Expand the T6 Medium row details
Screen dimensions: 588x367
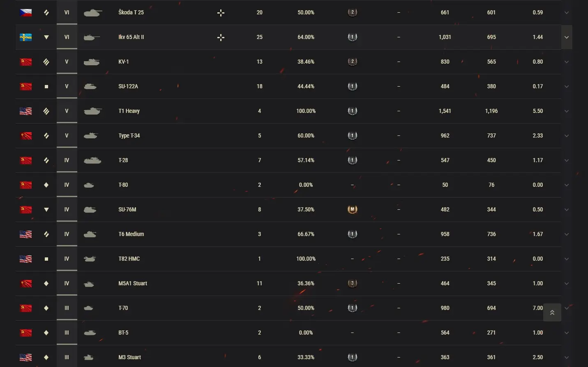pyautogui.click(x=567, y=234)
